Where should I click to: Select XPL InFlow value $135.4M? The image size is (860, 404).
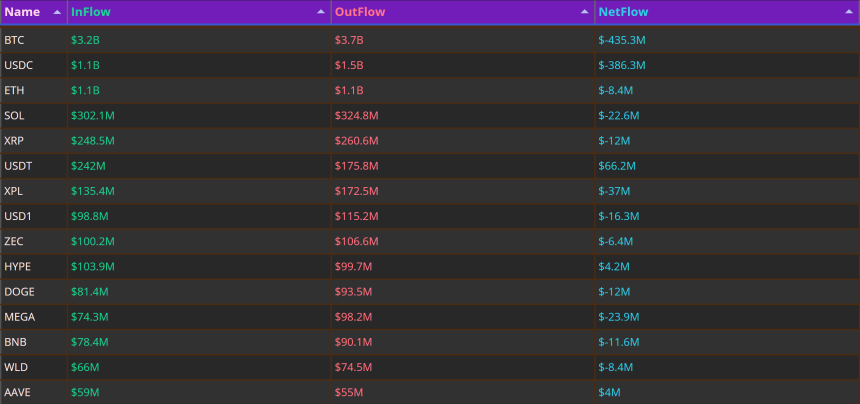tap(93, 191)
